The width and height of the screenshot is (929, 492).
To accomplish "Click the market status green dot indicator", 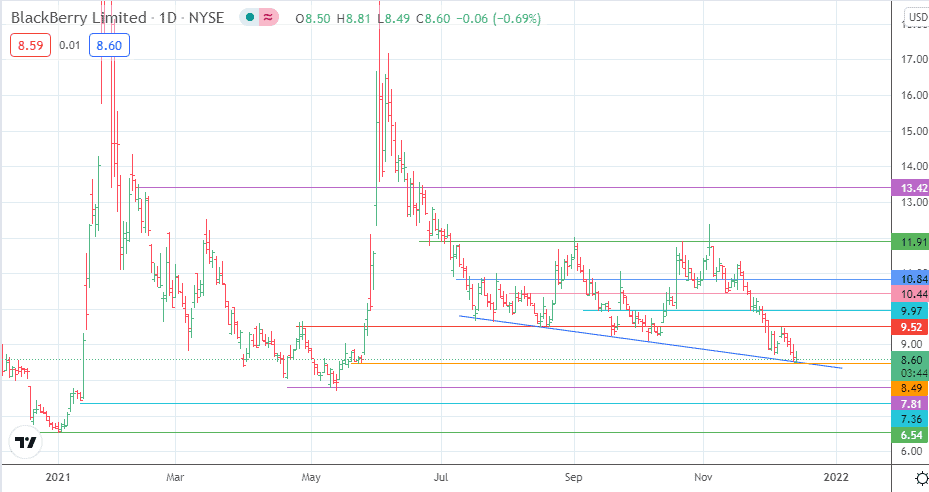I will click(250, 18).
